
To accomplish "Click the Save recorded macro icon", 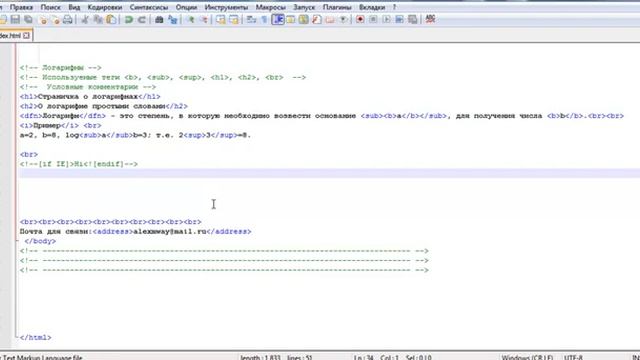I will [x=413, y=19].
